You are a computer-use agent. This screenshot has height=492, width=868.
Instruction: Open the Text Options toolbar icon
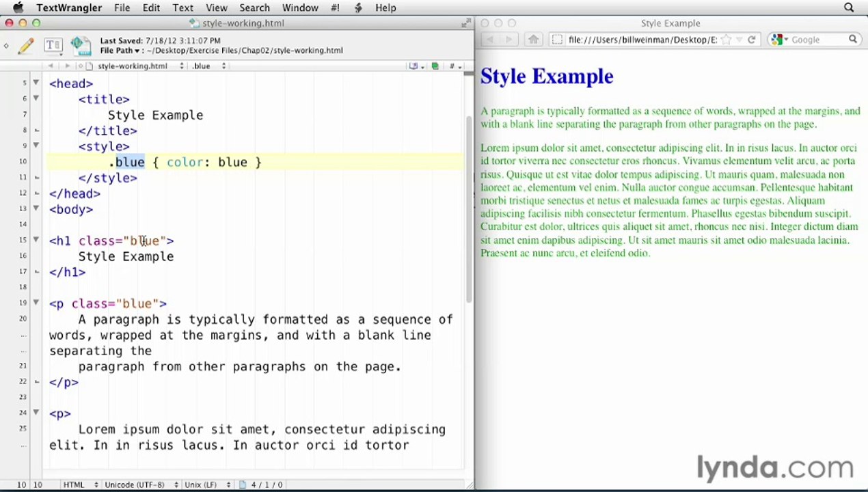coord(53,46)
